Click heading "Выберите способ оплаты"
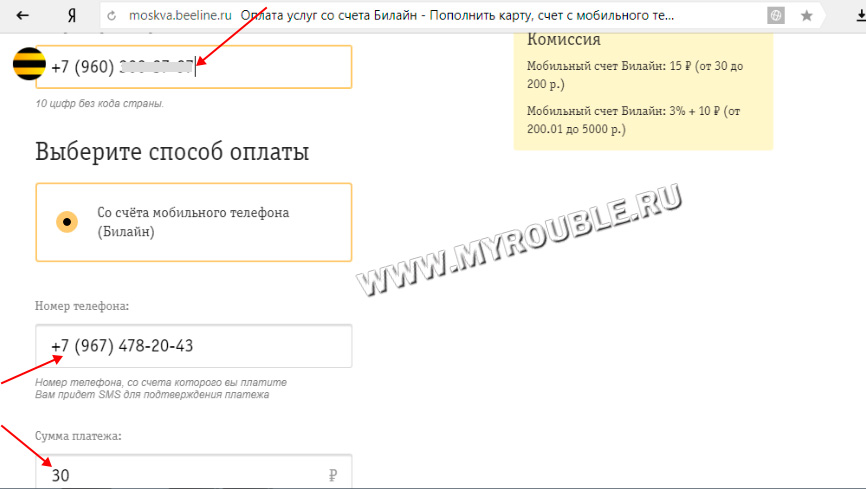Viewport: 866px width, 489px height. click(172, 152)
